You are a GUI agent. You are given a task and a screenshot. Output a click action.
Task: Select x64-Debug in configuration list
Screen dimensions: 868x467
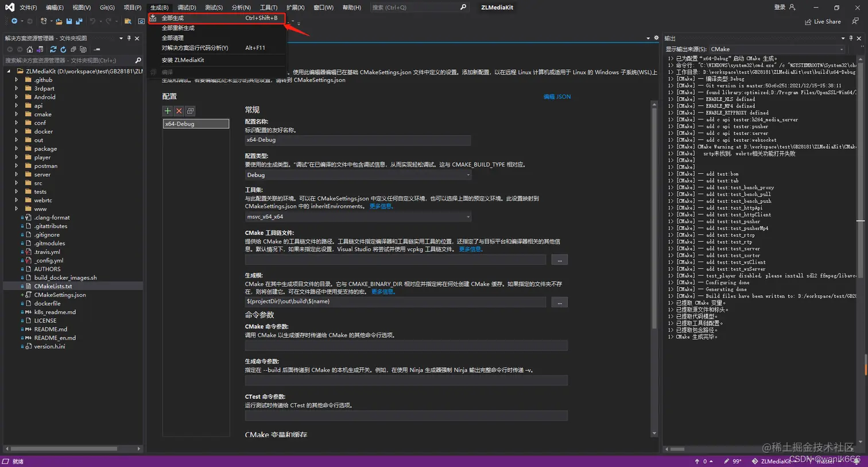tap(196, 123)
